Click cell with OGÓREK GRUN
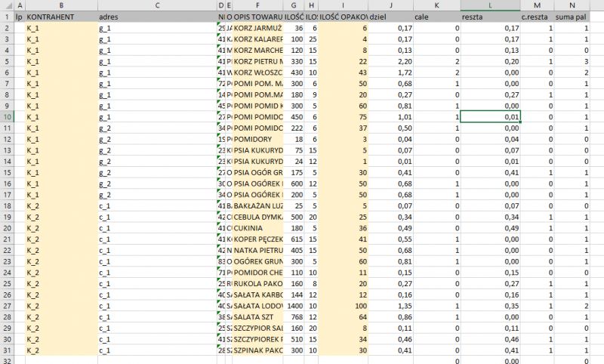 point(257,261)
